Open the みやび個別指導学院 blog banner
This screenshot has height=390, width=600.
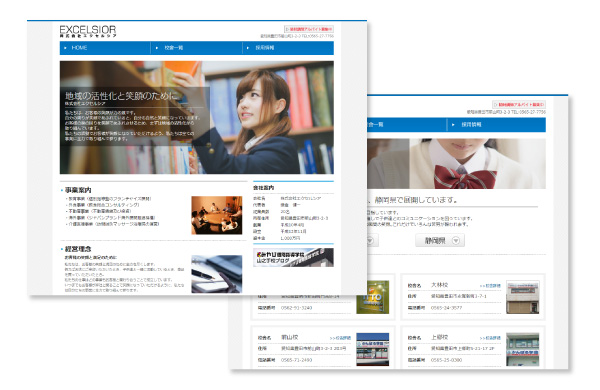(293, 257)
